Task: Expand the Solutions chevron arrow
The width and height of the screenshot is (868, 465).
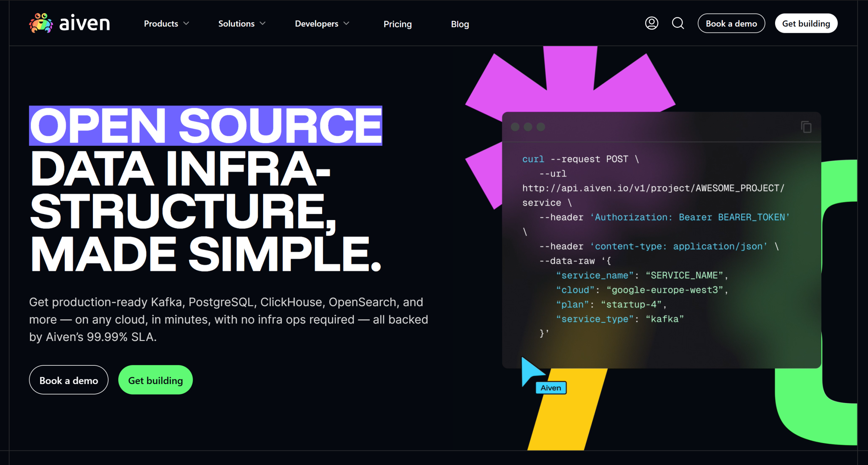Action: point(262,23)
